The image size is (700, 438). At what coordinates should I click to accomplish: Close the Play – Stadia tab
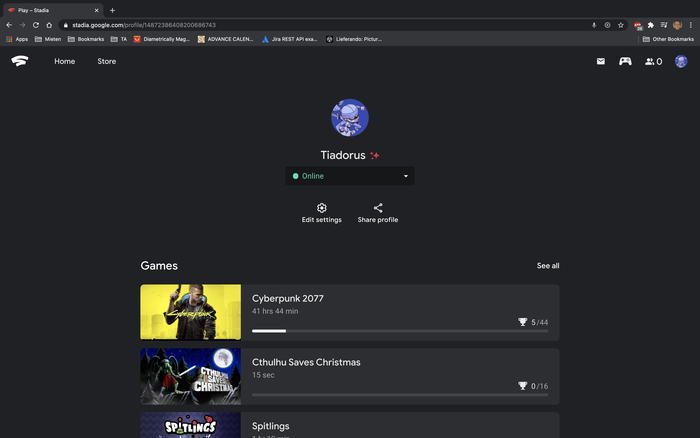(96, 10)
